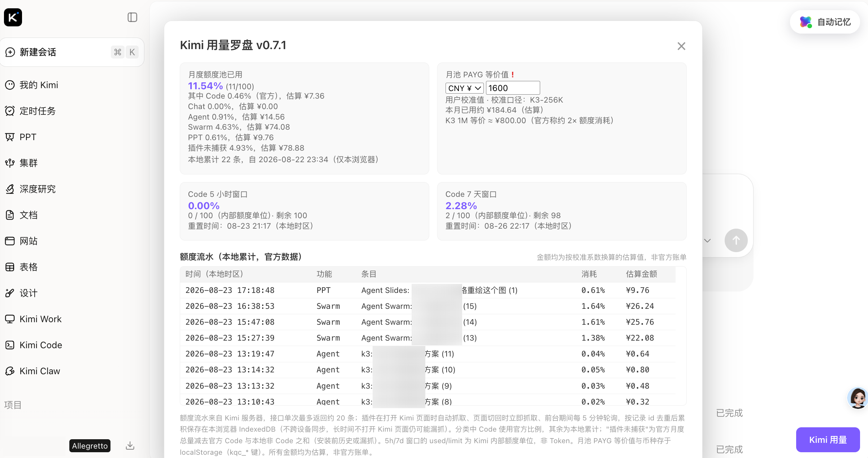This screenshot has width=868, height=458.
Task: Click the download icon at sidebar bottom
Action: [130, 446]
